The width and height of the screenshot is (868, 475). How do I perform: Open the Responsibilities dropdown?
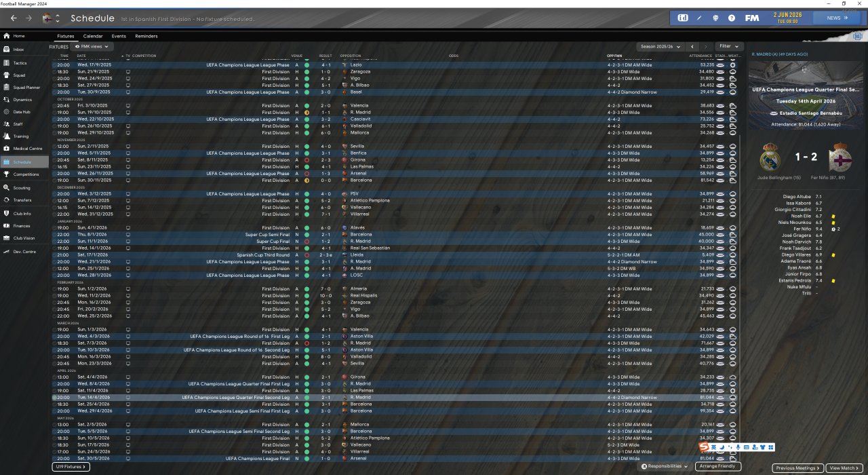click(665, 467)
